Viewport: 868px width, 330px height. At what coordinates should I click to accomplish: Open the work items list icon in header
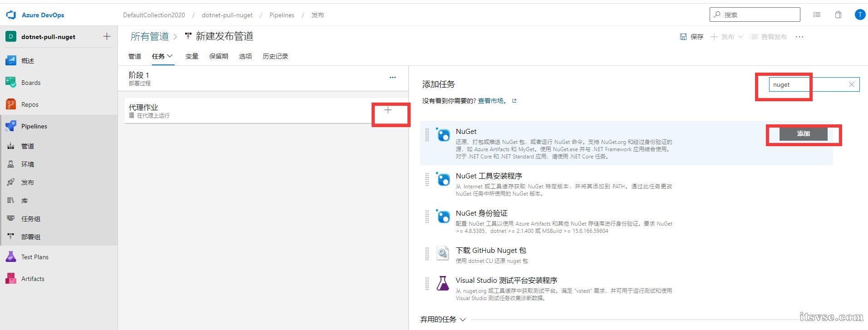(x=817, y=15)
